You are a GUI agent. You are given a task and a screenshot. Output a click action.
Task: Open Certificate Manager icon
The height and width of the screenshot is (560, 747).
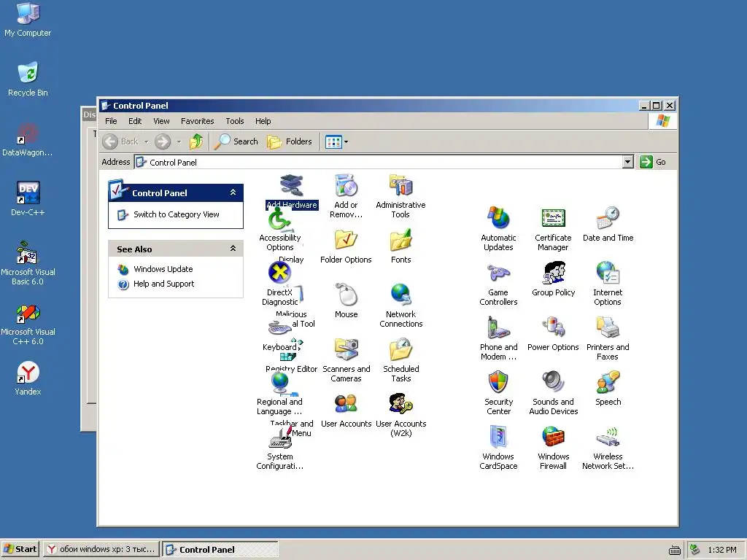pos(553,219)
